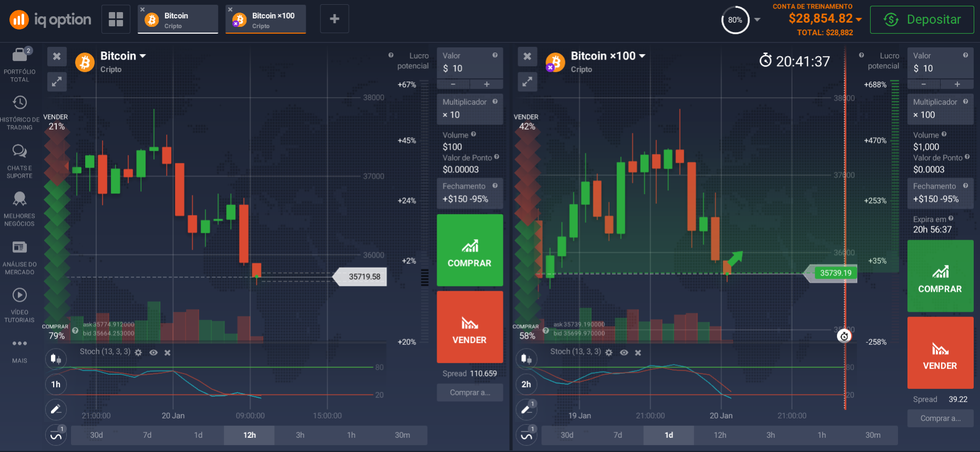The image size is (980, 452).
Task: Switch to the Bitcoin ×100 Cripto tab
Action: pyautogui.click(x=265, y=20)
